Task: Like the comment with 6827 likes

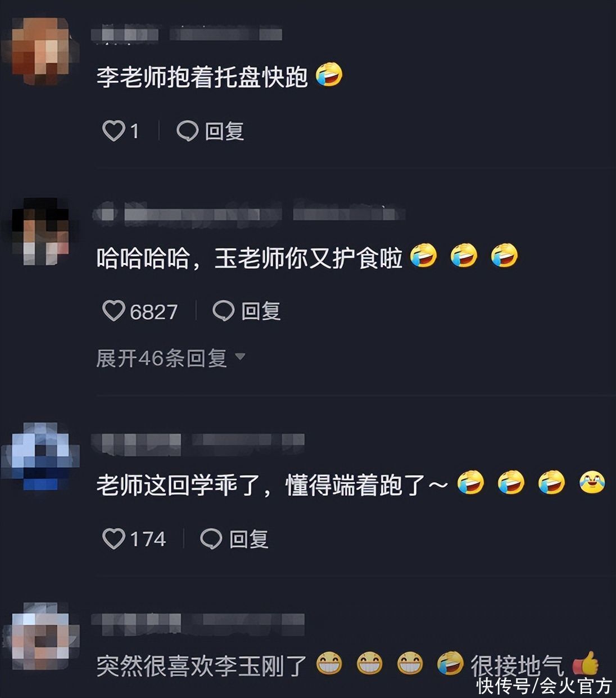Action: [114, 311]
